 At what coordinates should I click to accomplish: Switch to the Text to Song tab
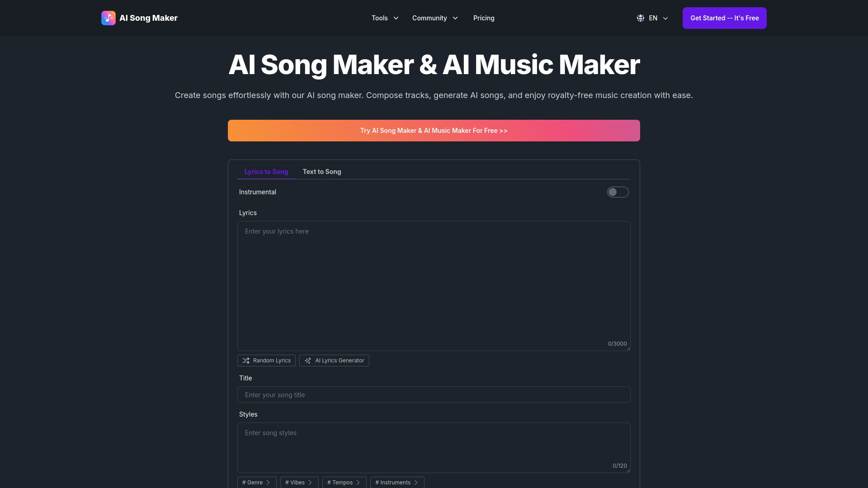click(x=321, y=172)
